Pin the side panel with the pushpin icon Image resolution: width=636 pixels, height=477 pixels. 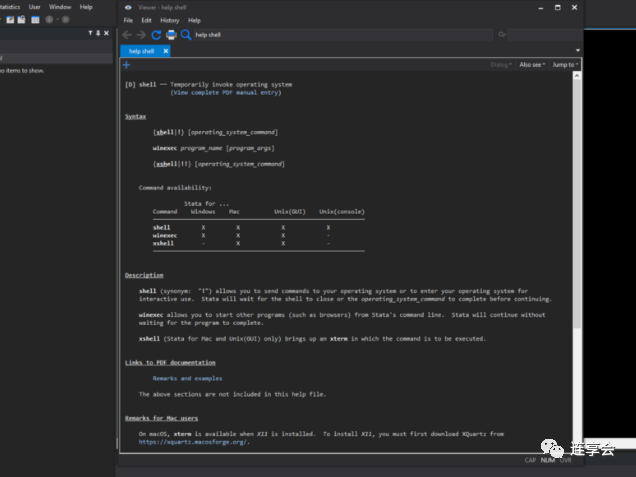tap(98, 33)
